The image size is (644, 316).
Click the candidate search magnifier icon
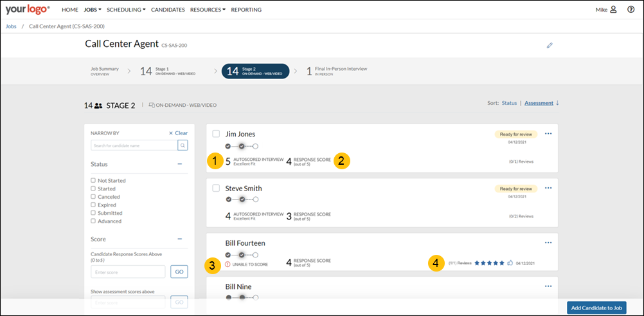coord(183,145)
